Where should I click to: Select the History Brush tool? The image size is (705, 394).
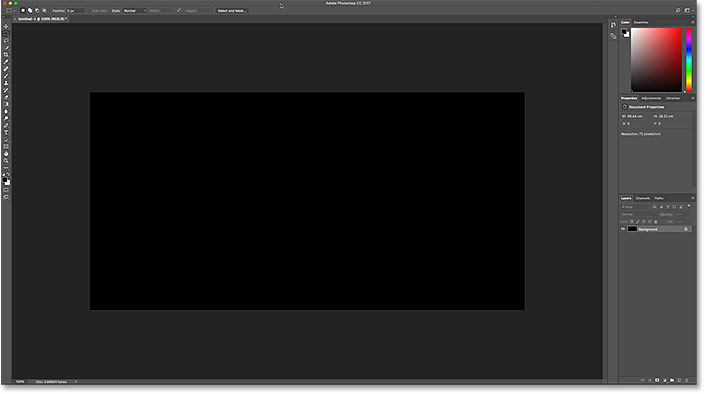pyautogui.click(x=6, y=90)
